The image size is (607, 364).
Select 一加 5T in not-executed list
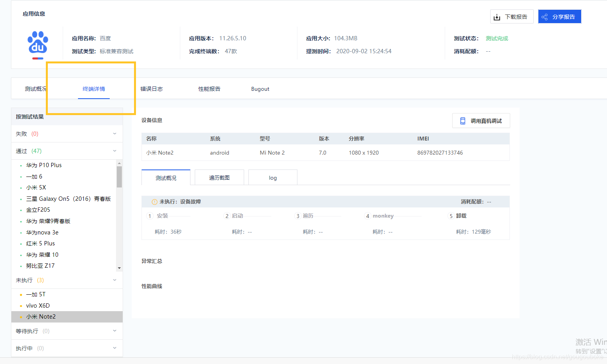point(36,294)
